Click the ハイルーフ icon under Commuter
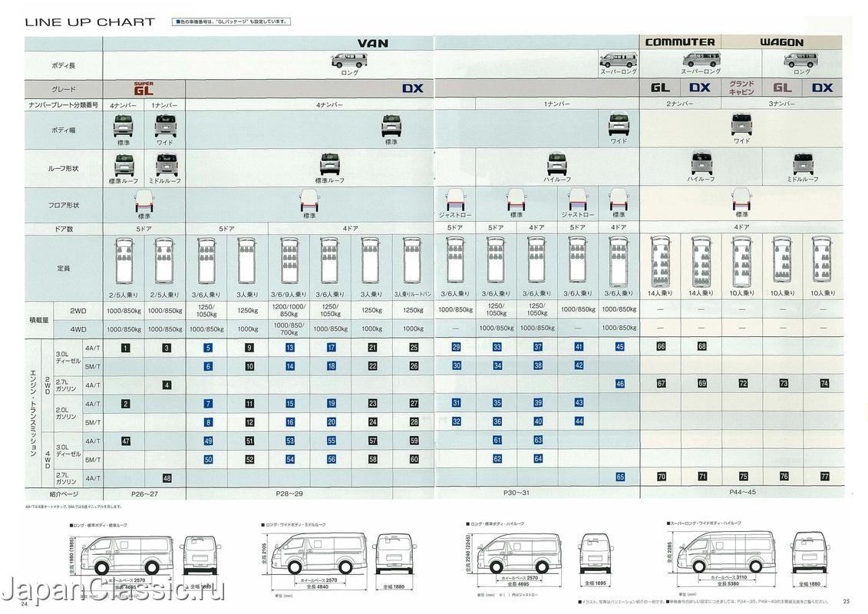The width and height of the screenshot is (868, 614). point(701,164)
